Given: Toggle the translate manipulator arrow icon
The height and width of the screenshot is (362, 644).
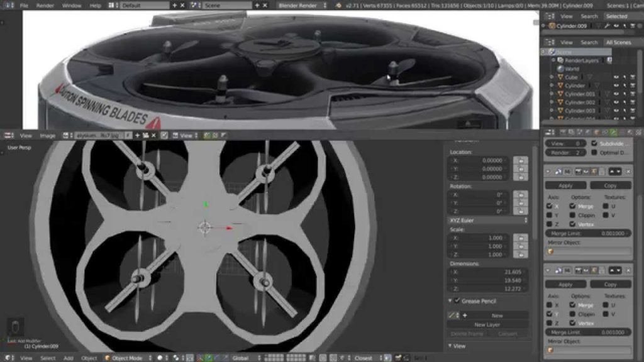Looking at the screenshot, I should [208, 358].
